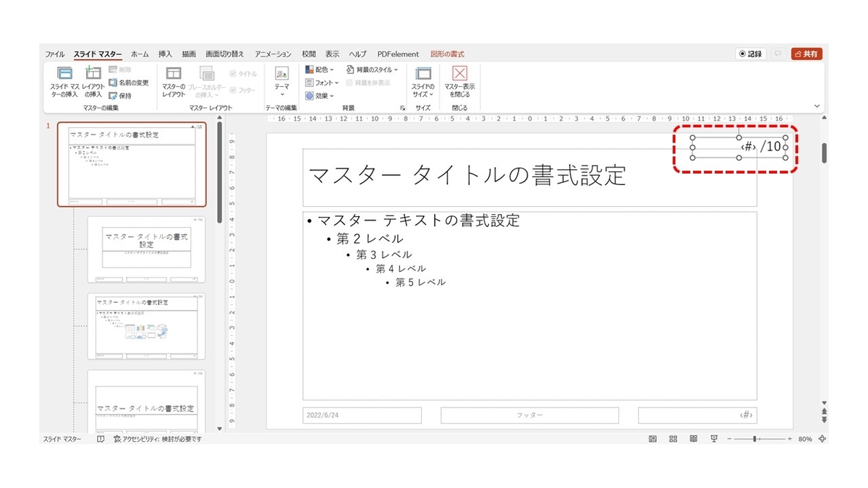This screenshot has width=868, height=488.
Task: Open the File (ファイル) tab
Action: (x=54, y=54)
